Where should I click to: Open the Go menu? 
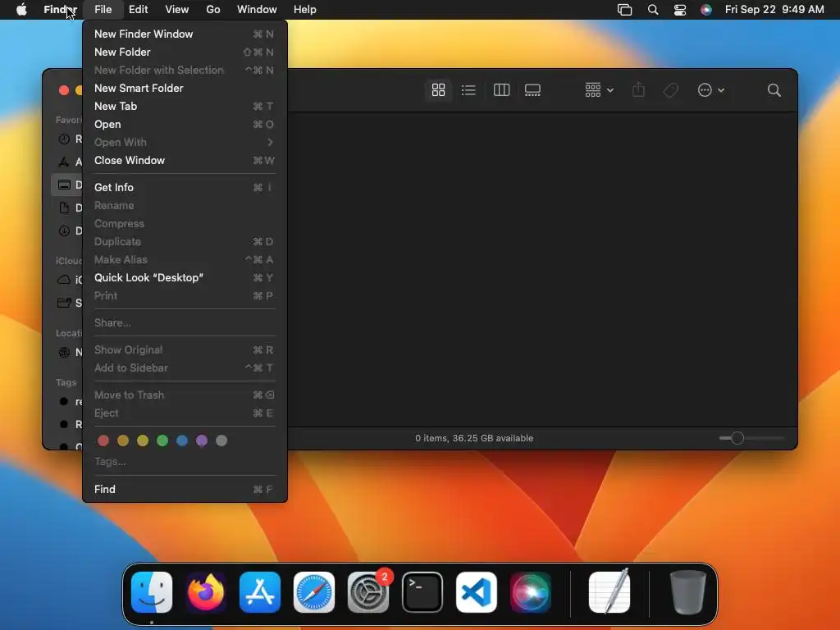[x=213, y=10]
